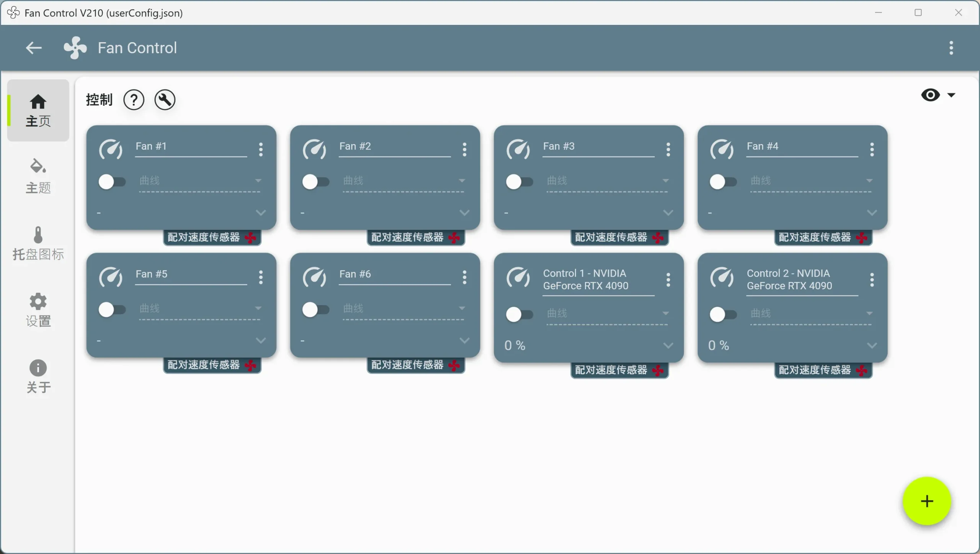Open the eye visibility dropdown arrow
Viewport: 980px width, 554px height.
(x=951, y=95)
